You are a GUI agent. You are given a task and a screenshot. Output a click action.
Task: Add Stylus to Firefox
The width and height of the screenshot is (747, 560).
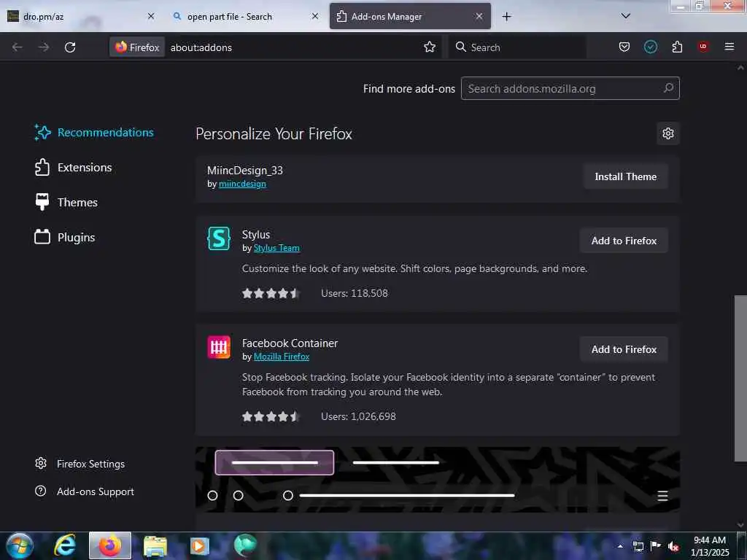624,241
